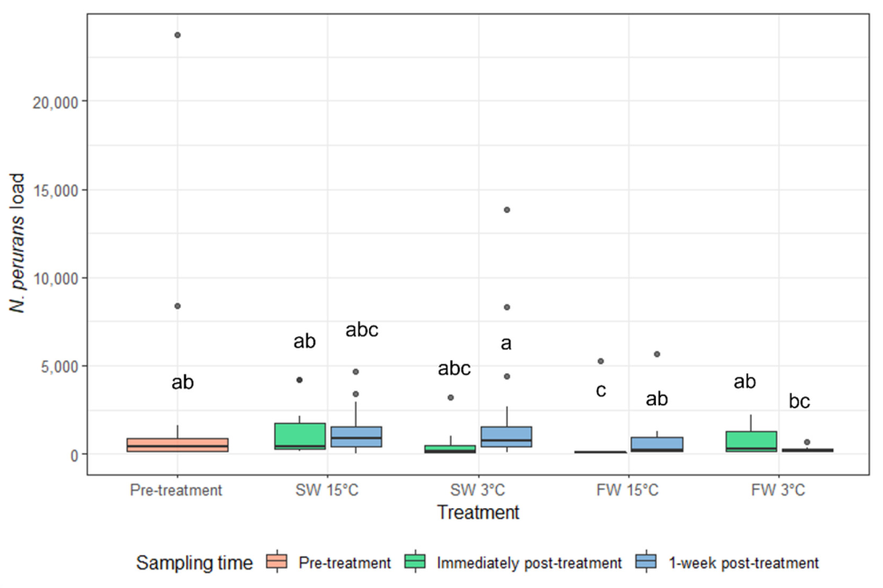Click the 'Treatment' x-axis title

click(x=478, y=513)
